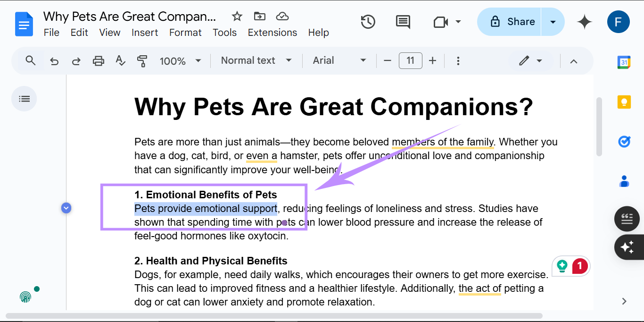Click the dark sparkle AI side button
This screenshot has height=322, width=644.
point(628,247)
